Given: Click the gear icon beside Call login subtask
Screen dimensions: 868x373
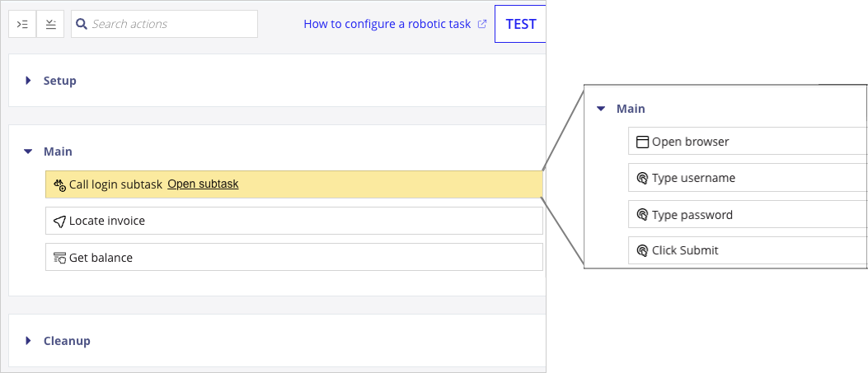Looking at the screenshot, I should click(x=59, y=184).
